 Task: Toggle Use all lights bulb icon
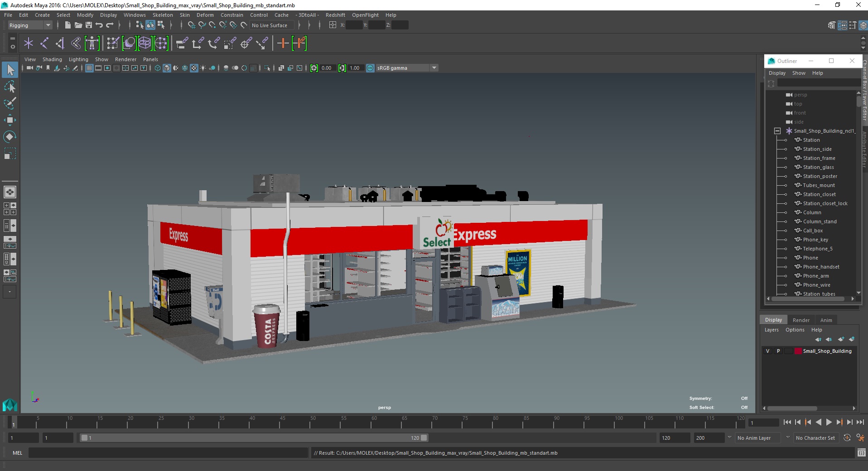coord(203,68)
